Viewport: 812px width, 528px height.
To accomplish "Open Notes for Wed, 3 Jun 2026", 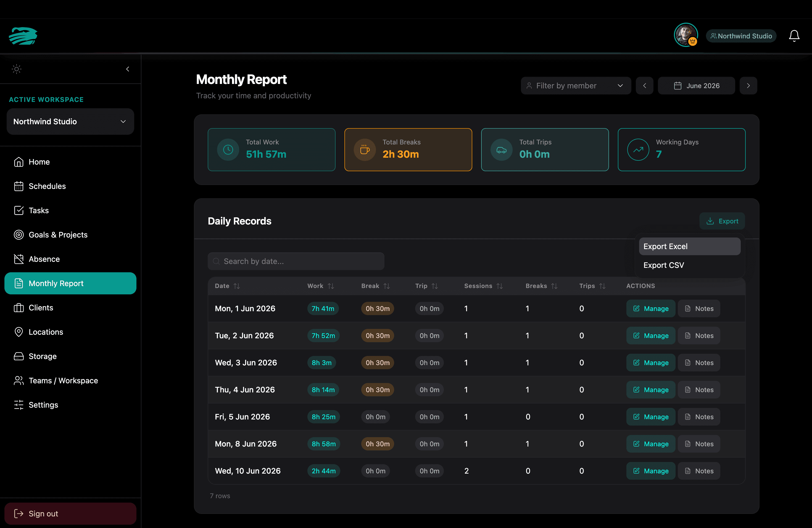I will coord(699,363).
